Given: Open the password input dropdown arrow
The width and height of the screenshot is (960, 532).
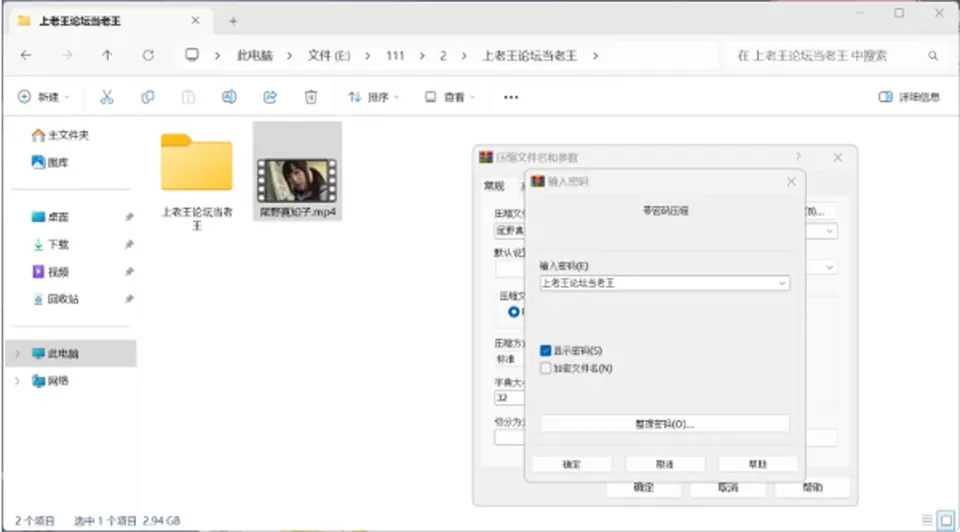Looking at the screenshot, I should pyautogui.click(x=782, y=283).
